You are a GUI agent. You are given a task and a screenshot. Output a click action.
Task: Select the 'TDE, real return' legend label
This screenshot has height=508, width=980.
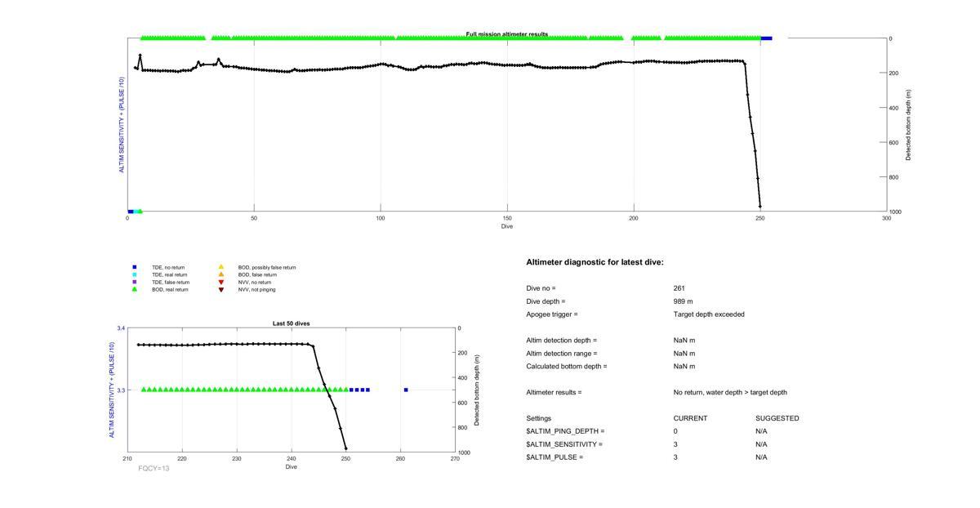tap(170, 274)
